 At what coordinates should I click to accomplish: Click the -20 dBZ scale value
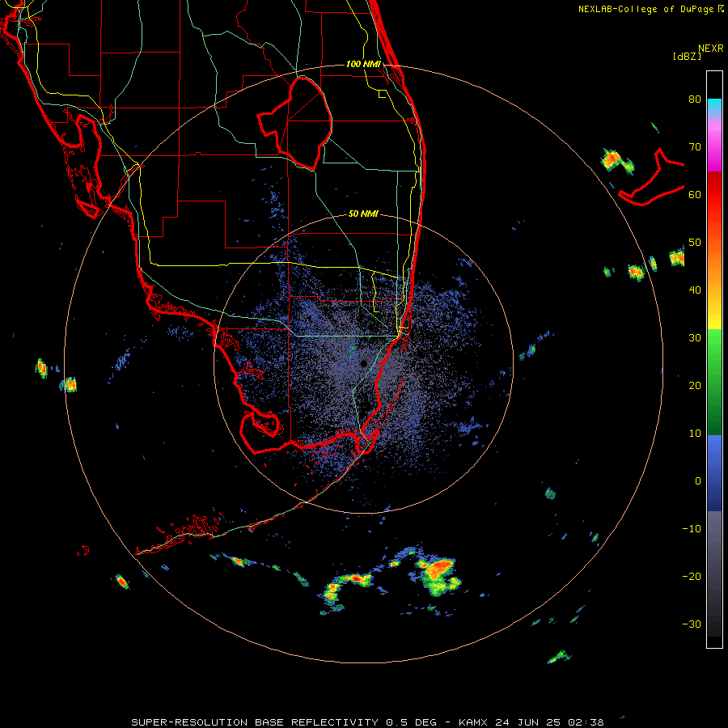[x=692, y=577]
